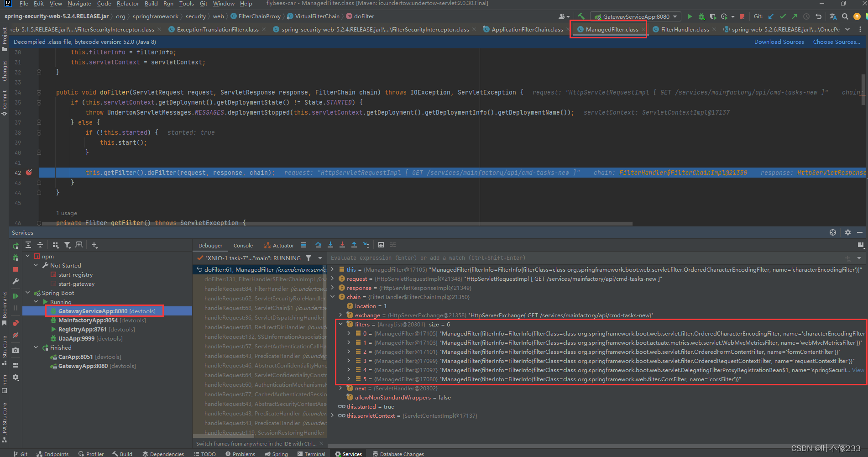Open the Terminal tool window button
The width and height of the screenshot is (868, 457).
click(311, 454)
